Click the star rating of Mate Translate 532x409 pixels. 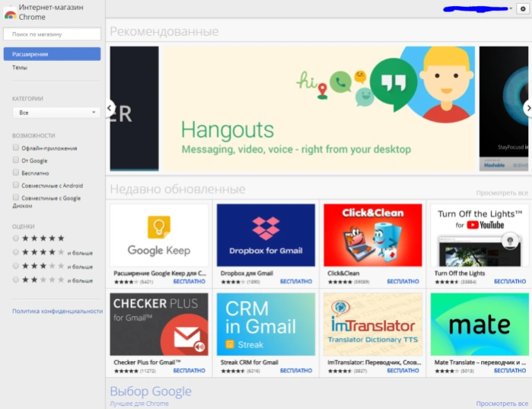[x=447, y=371]
